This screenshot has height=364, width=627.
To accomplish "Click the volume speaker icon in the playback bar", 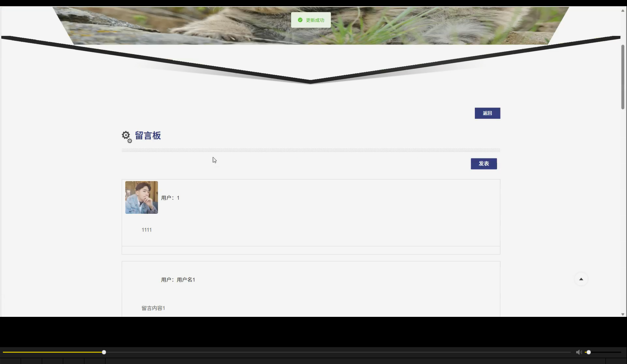I will click(x=578, y=352).
